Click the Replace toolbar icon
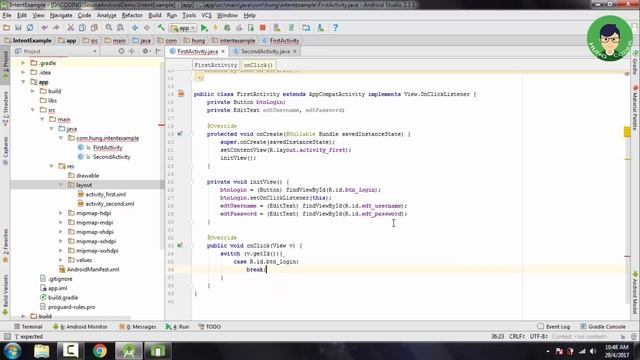640x360 pixels. (x=120, y=28)
